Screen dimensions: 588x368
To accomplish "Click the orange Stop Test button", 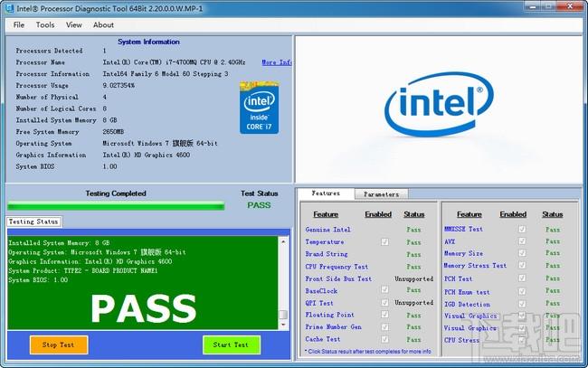I will [x=59, y=344].
